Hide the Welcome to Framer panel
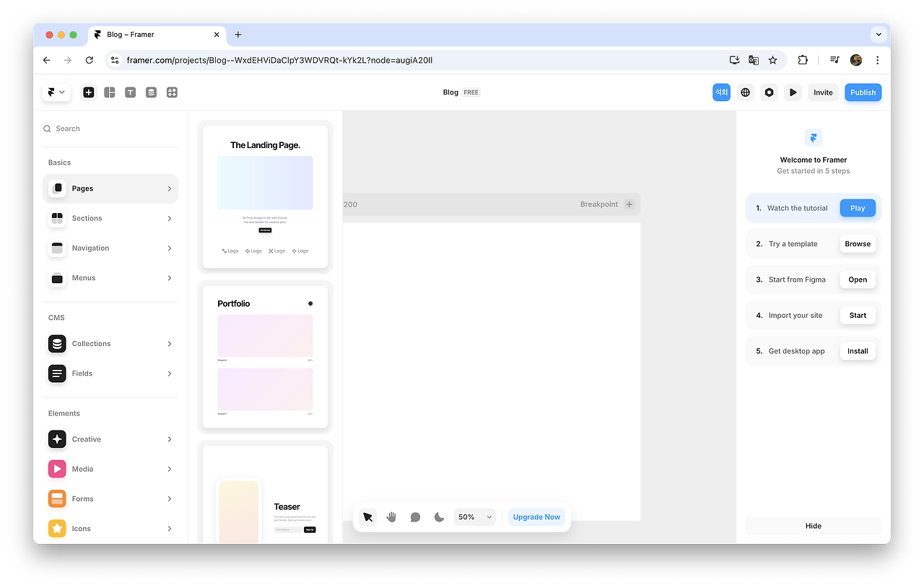This screenshot has width=924, height=588. click(814, 526)
